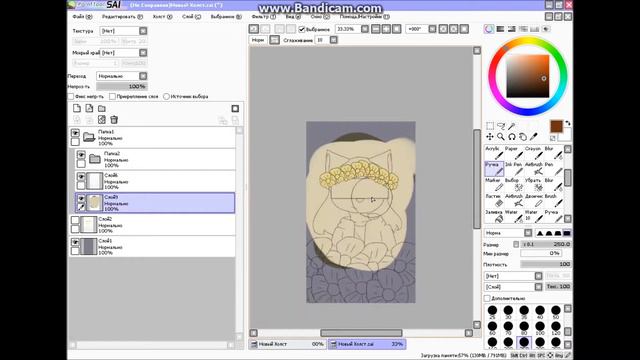640x360 pixels.
Task: Pick the rectangular selection tool
Action: coord(490,126)
